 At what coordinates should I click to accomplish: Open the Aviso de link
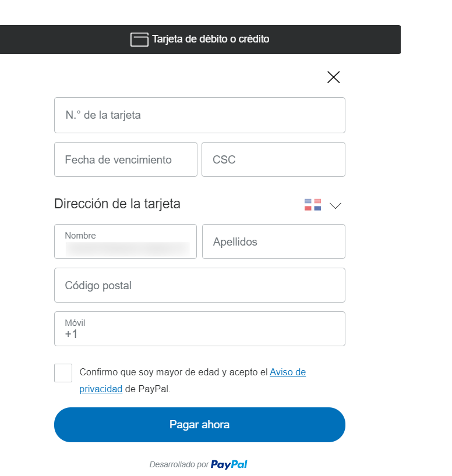click(288, 372)
